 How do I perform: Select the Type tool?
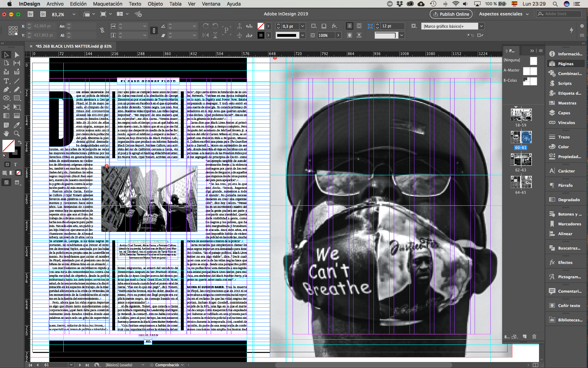click(x=6, y=81)
